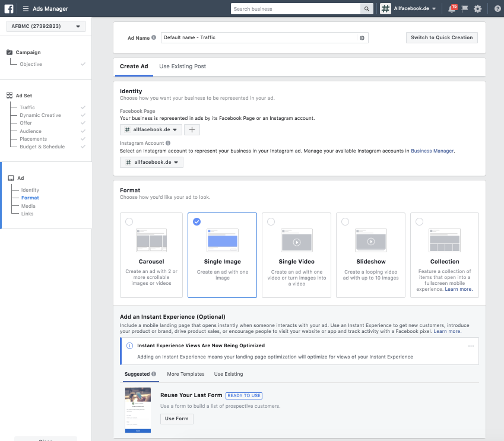
Task: Click the Single Image format illustration
Action: (223, 240)
